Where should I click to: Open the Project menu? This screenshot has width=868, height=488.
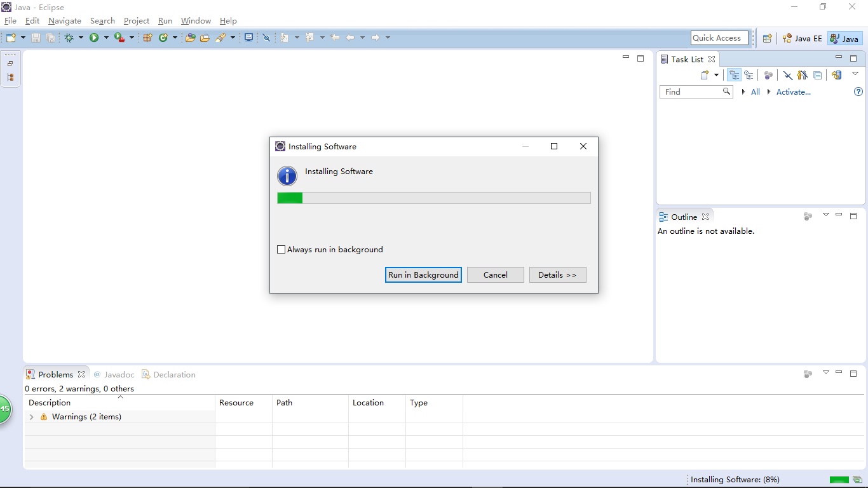137,21
